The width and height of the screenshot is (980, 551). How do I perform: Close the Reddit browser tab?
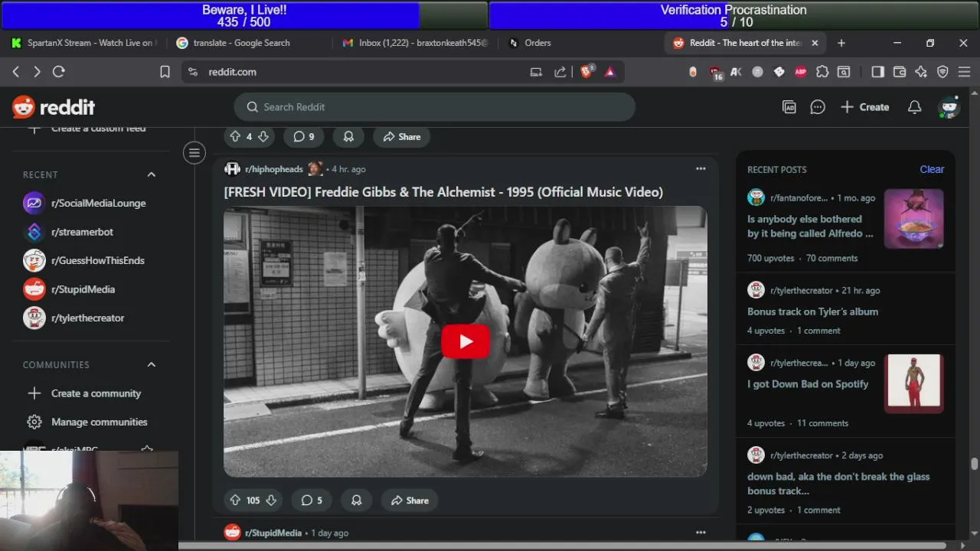coord(815,43)
